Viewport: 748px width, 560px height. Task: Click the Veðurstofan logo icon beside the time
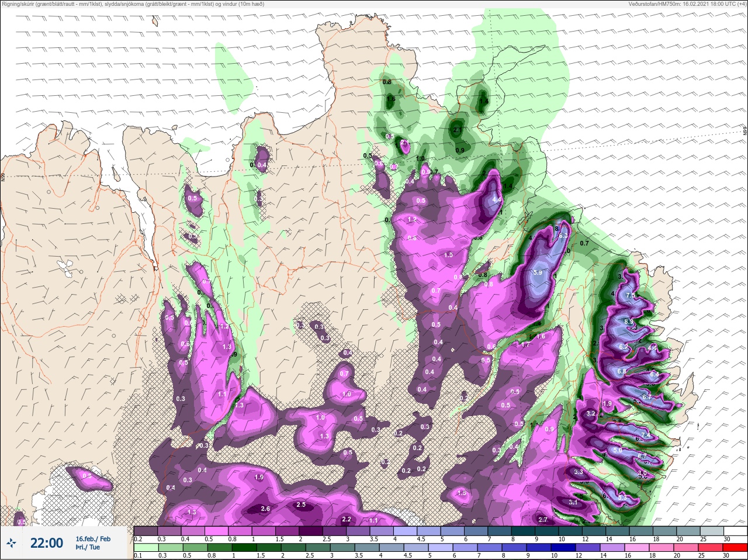(12, 543)
